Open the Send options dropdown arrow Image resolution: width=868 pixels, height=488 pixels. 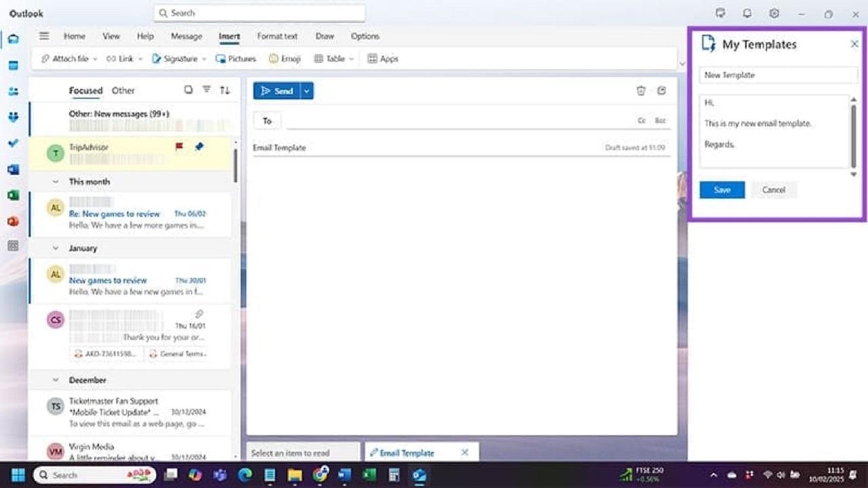click(307, 91)
